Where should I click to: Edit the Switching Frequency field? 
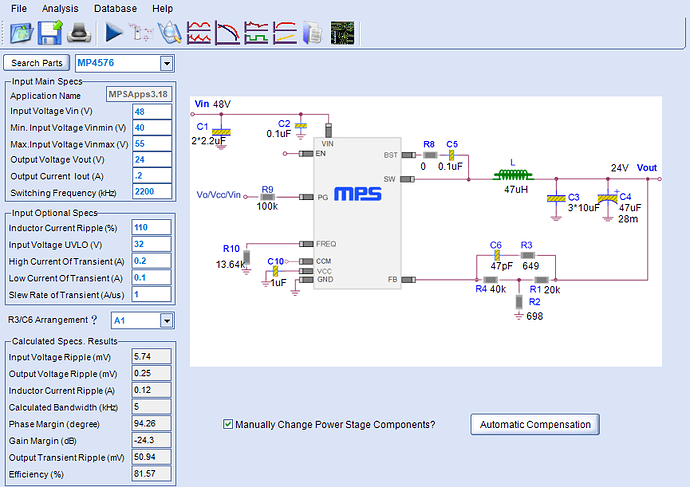(152, 191)
